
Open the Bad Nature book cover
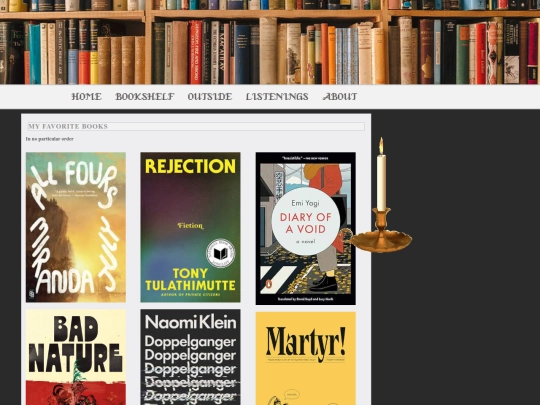click(76, 357)
